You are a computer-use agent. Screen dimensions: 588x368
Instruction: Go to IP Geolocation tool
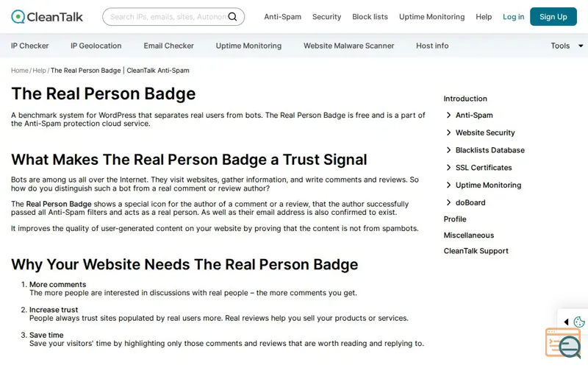click(x=96, y=46)
